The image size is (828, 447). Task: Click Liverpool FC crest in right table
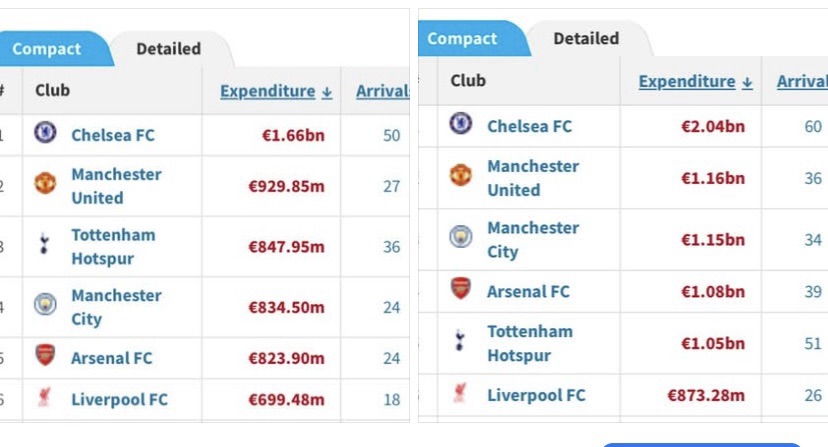460,394
